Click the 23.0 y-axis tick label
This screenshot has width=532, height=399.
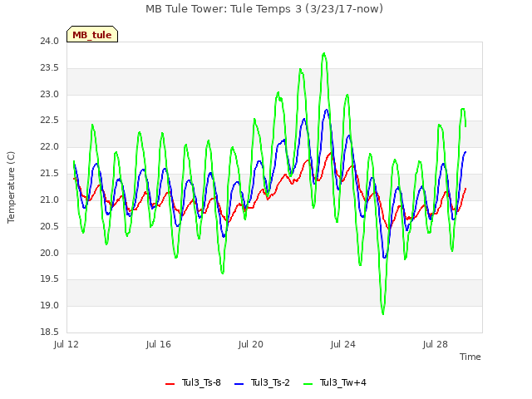click(x=50, y=94)
